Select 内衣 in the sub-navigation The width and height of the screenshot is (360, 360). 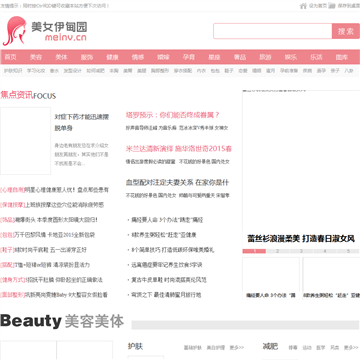[201, 71]
